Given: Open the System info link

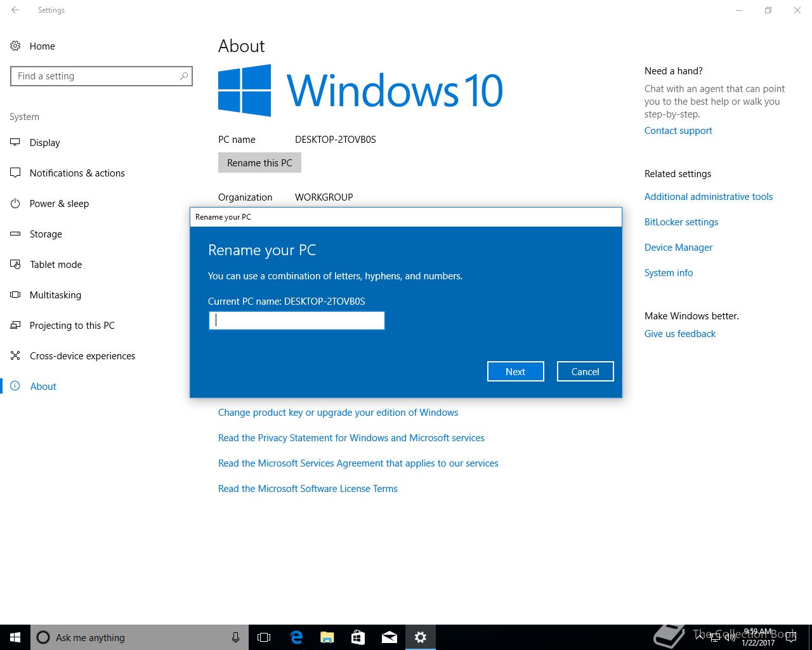Looking at the screenshot, I should pyautogui.click(x=669, y=273).
